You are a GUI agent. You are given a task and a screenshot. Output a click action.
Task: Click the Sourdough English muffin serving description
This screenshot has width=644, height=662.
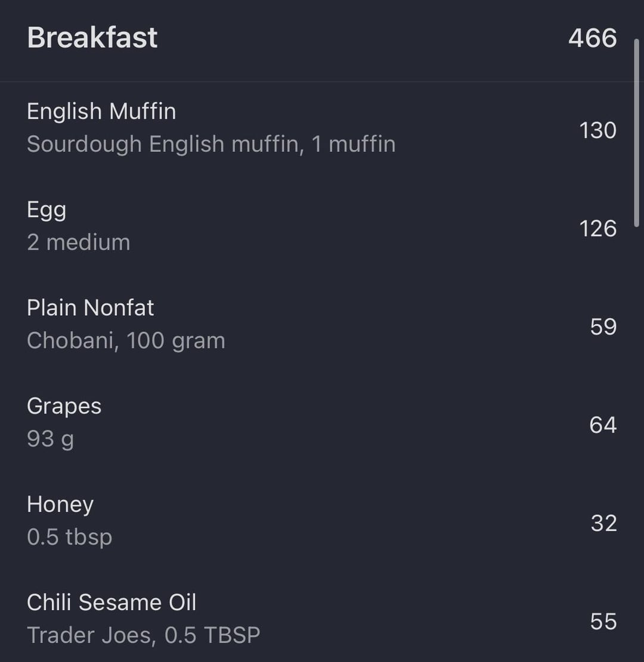(211, 144)
